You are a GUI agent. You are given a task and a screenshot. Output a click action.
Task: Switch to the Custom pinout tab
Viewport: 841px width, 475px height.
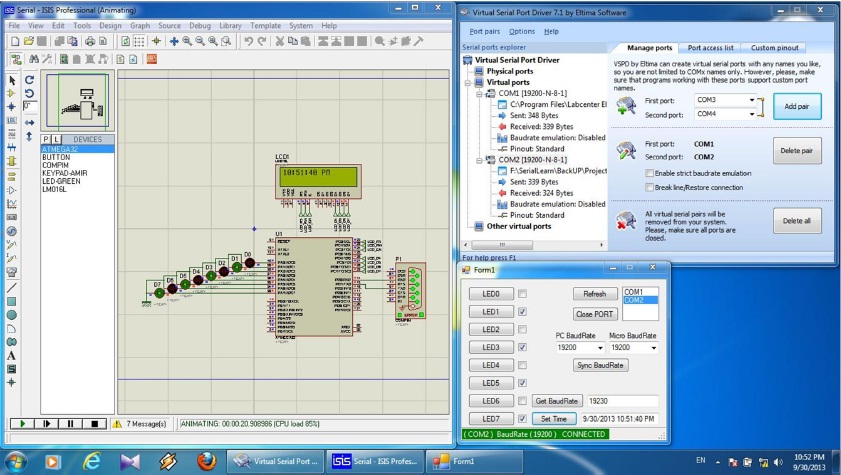point(776,47)
